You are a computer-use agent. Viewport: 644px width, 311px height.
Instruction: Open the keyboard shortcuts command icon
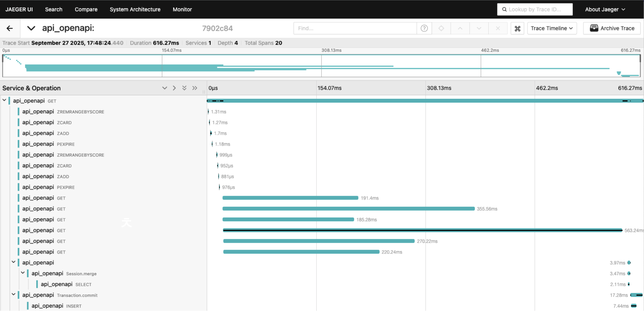click(x=517, y=28)
